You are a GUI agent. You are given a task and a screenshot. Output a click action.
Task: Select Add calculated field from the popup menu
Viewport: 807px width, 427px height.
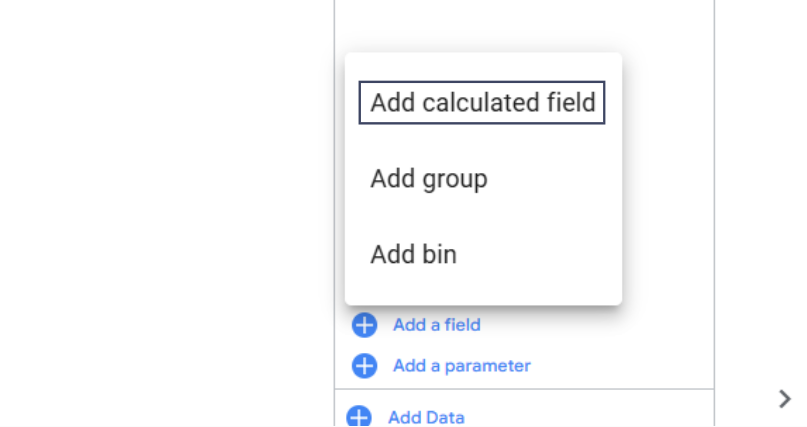click(x=482, y=102)
